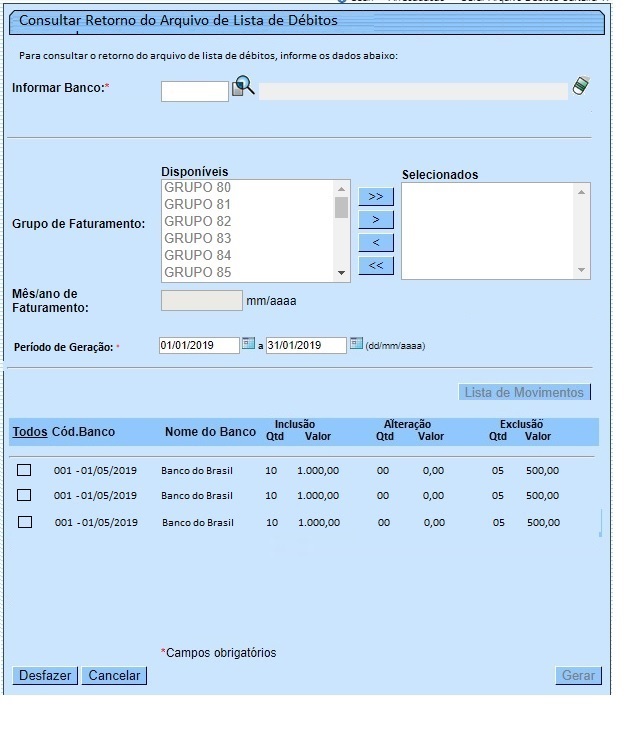The height and width of the screenshot is (730, 632).
Task: Click the eraser icon to clear bank
Action: click(x=580, y=88)
